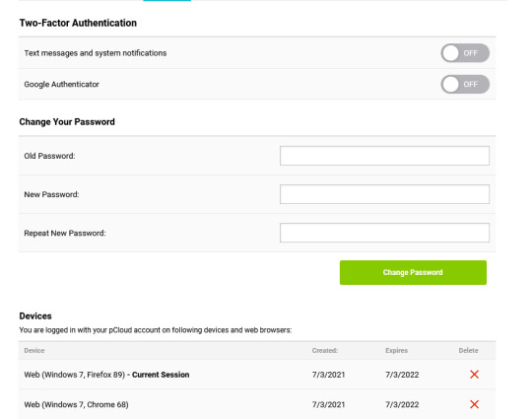Image resolution: width=532 pixels, height=419 pixels.
Task: Delete the Chrome 68 web device
Action: (x=474, y=404)
